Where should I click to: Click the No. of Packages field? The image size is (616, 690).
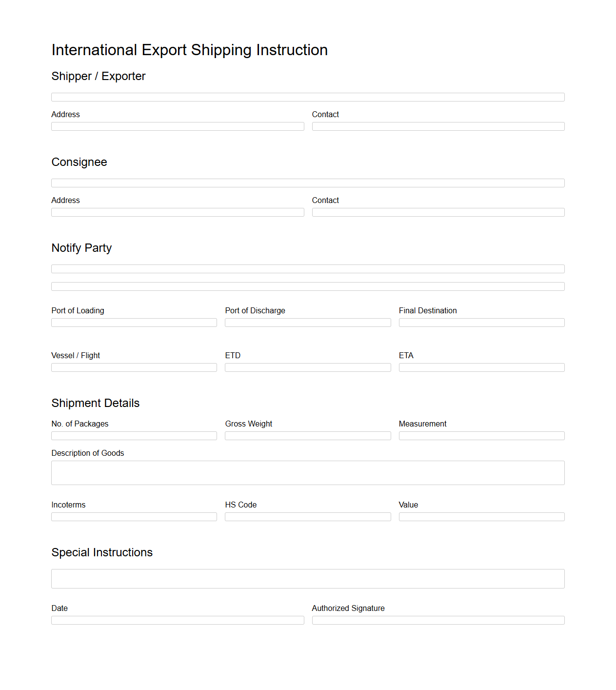pos(134,435)
